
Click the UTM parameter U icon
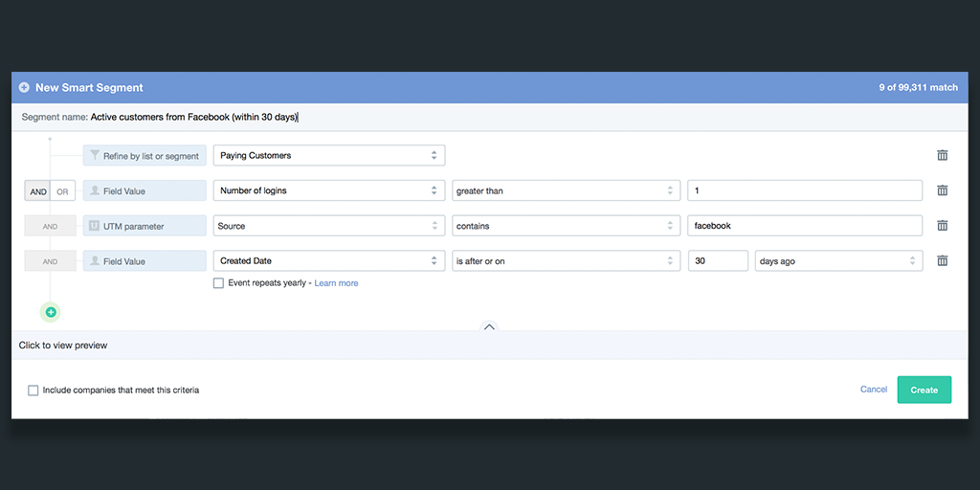point(94,226)
